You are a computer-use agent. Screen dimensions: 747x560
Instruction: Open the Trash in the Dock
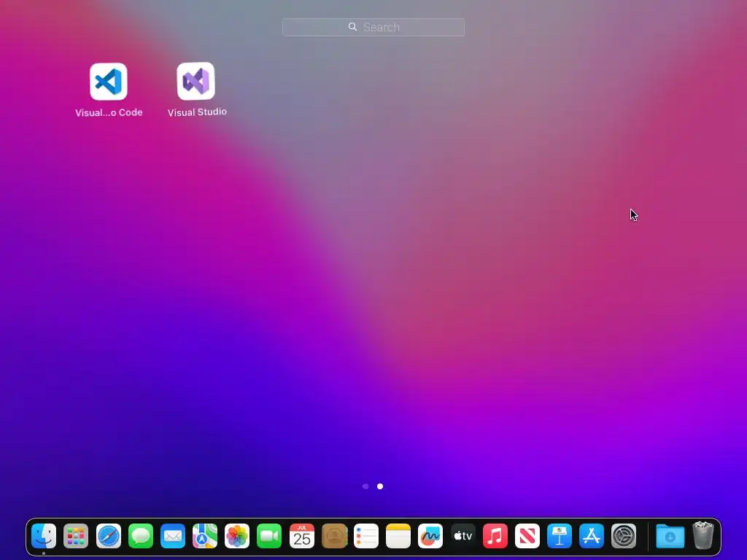(x=703, y=535)
